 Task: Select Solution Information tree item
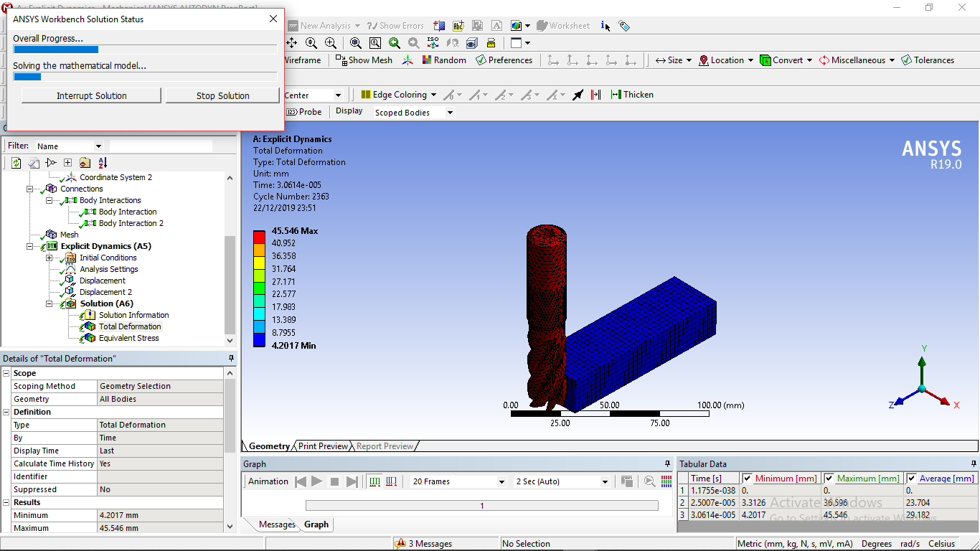[133, 315]
